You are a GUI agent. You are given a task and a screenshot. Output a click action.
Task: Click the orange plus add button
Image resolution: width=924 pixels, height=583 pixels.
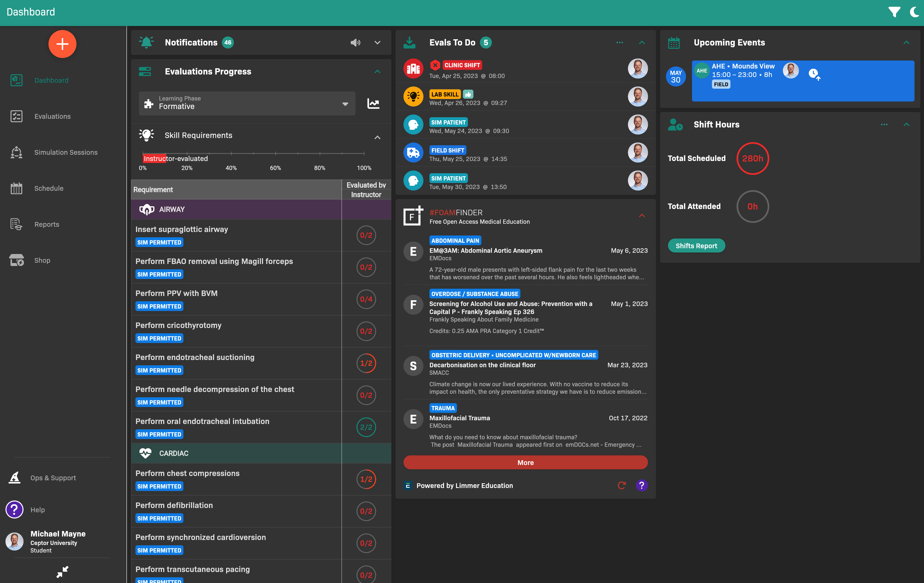tap(62, 44)
